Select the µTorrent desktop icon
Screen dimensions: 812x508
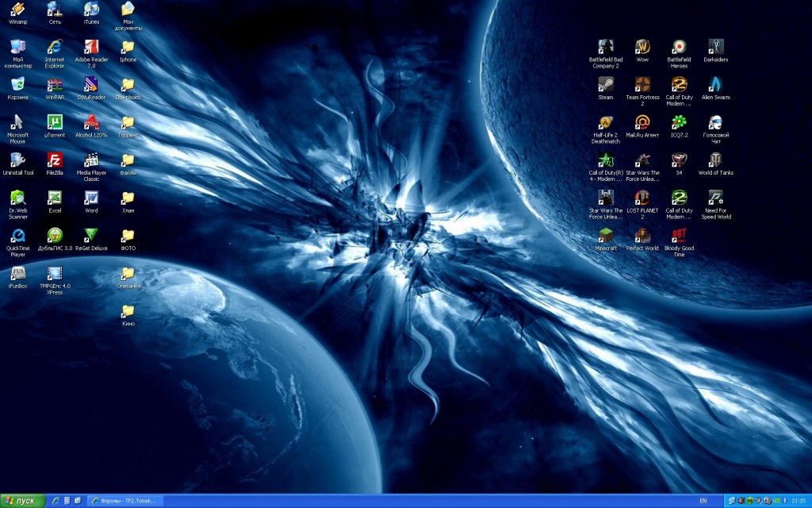tap(55, 126)
